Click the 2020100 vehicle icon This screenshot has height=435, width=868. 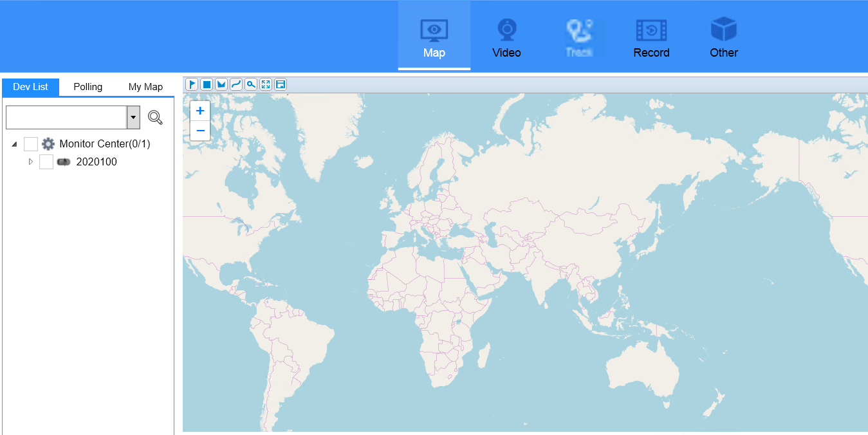[x=64, y=162]
